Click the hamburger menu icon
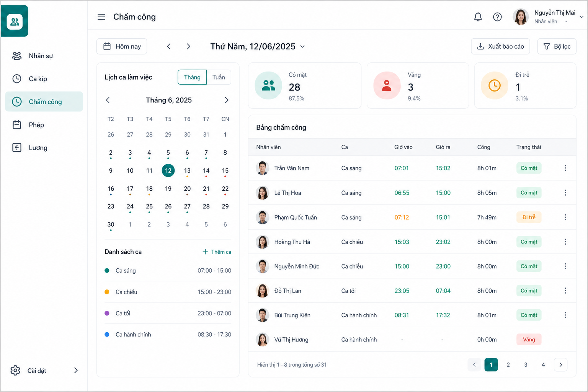 pos(101,17)
